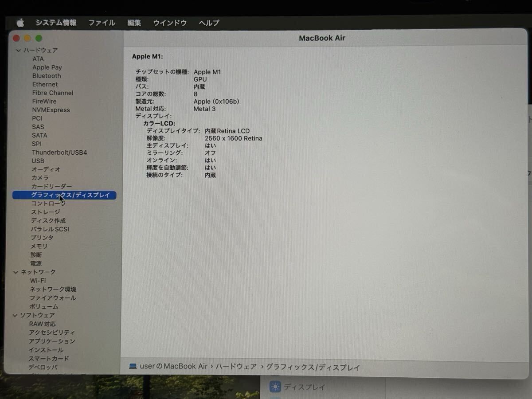532x399 pixels.
Task: Select メモリ in the sidebar
Action: 39,246
